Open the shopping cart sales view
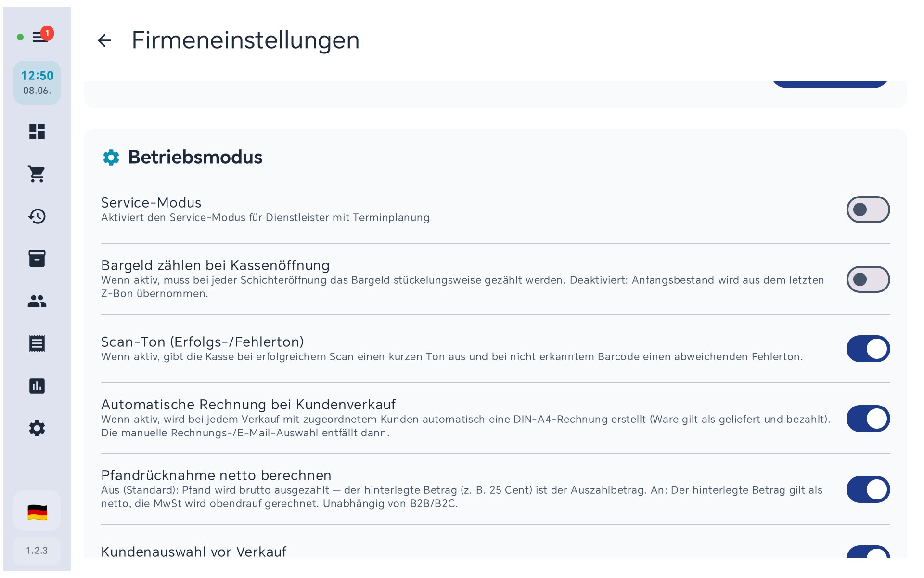Viewport: 924px width, 578px height. [x=37, y=174]
